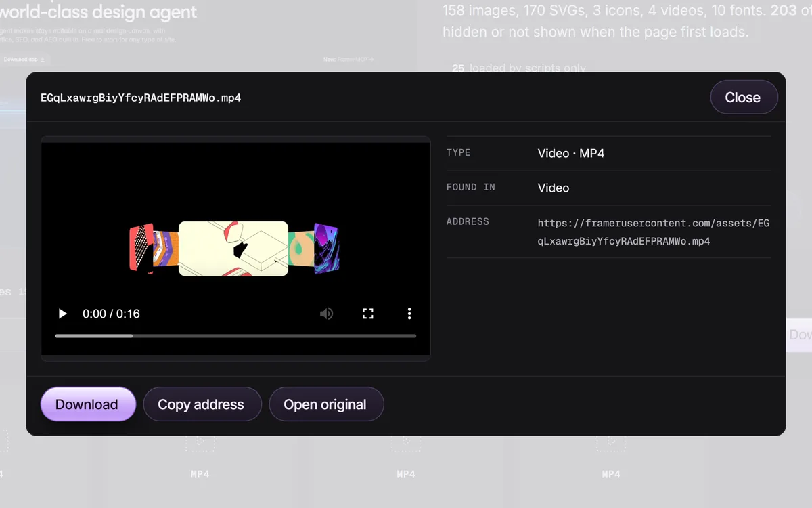Click the video progress bar

click(235, 336)
